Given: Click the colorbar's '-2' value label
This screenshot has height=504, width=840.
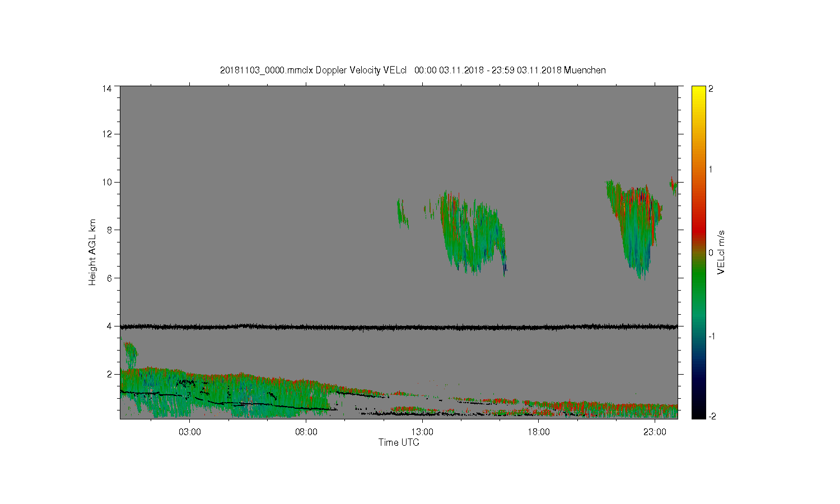Looking at the screenshot, I should point(711,416).
